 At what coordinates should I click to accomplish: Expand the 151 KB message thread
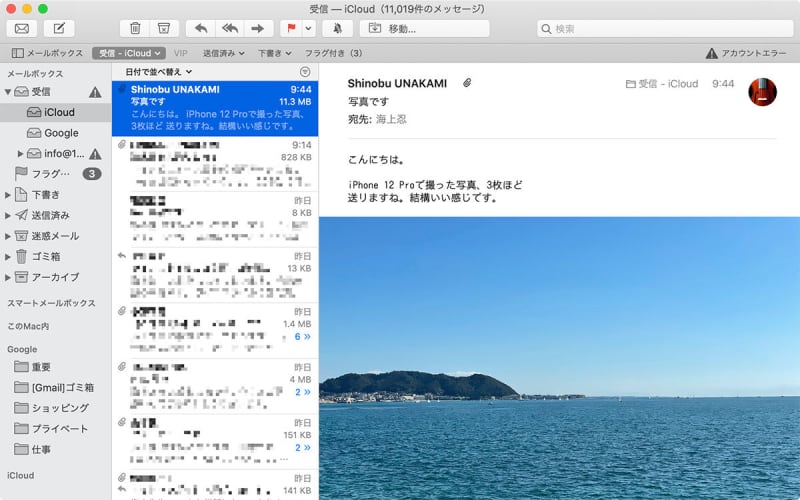tap(303, 447)
